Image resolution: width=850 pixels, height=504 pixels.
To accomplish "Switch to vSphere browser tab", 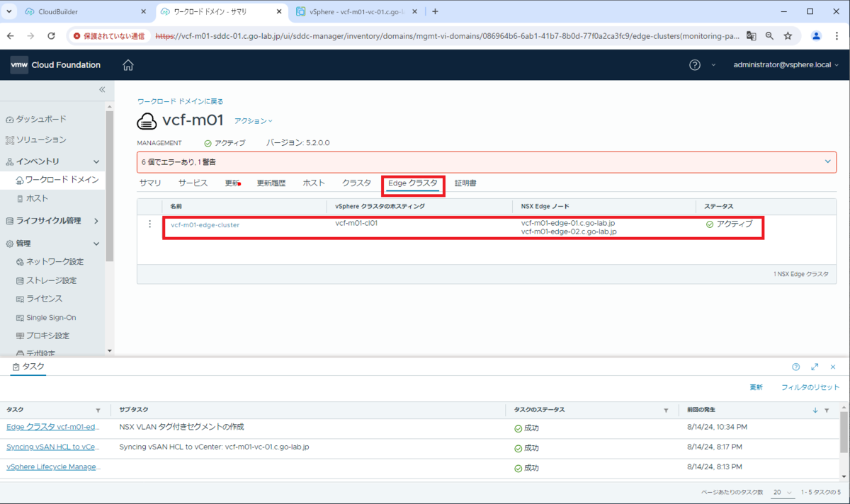I will (356, 12).
